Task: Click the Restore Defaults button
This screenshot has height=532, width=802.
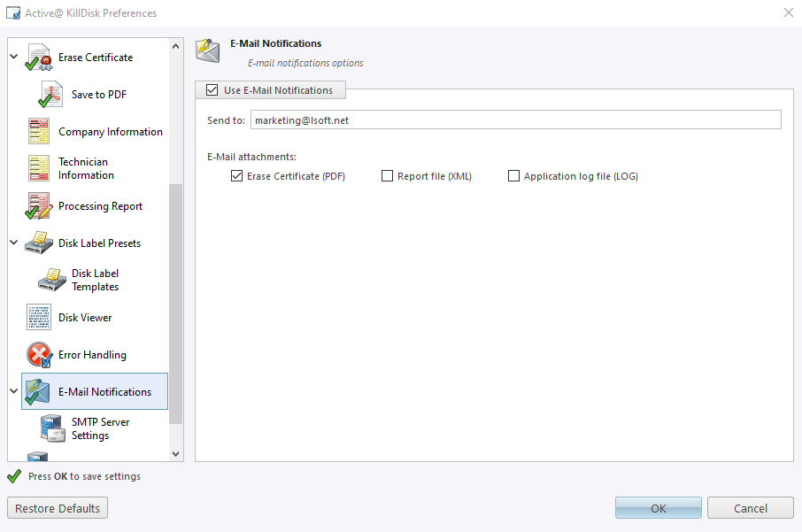Action: (57, 507)
